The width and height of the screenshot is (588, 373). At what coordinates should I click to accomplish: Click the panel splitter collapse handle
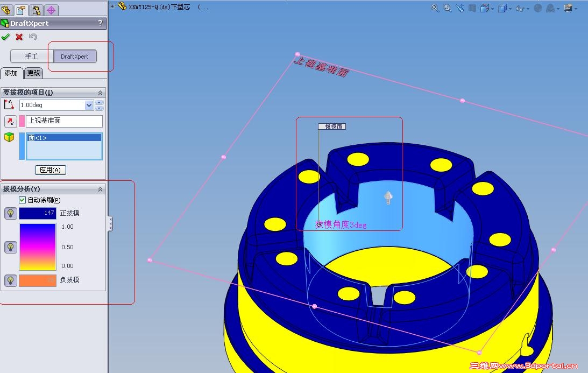tap(110, 224)
